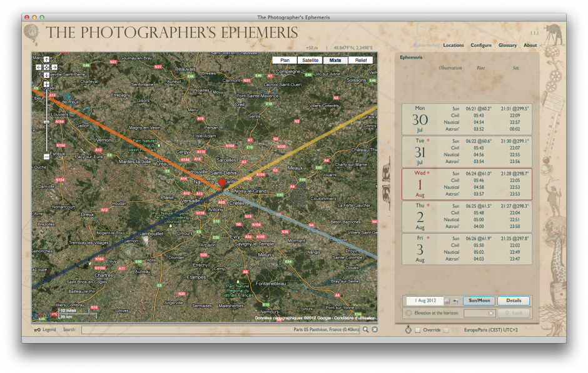Switch map to Relief view
Screen dimensions: 588x373
pos(361,61)
